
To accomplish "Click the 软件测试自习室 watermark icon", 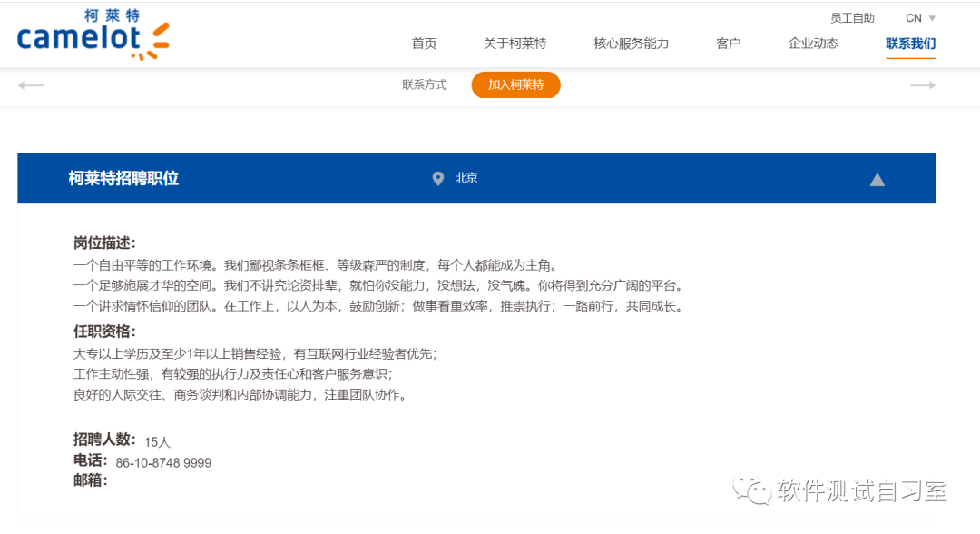I will (x=750, y=490).
